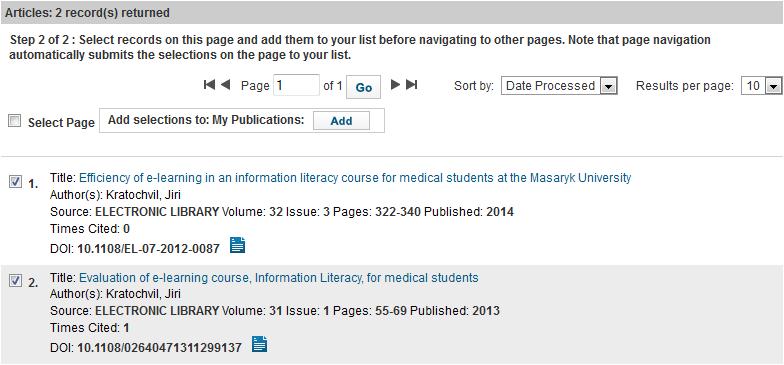Open the Sort by Date Processed dropdown
This screenshot has width=784, height=365.
pos(559,86)
